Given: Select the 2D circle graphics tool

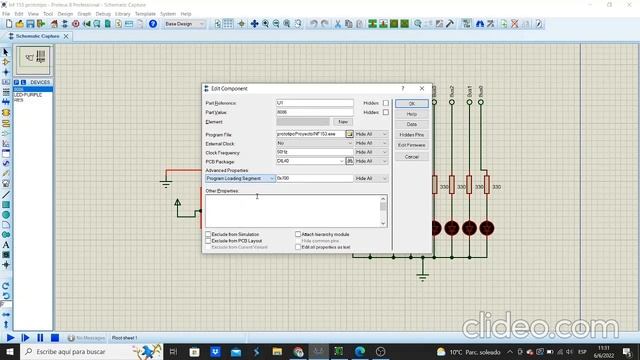Looking at the screenshot, I should tap(6, 215).
